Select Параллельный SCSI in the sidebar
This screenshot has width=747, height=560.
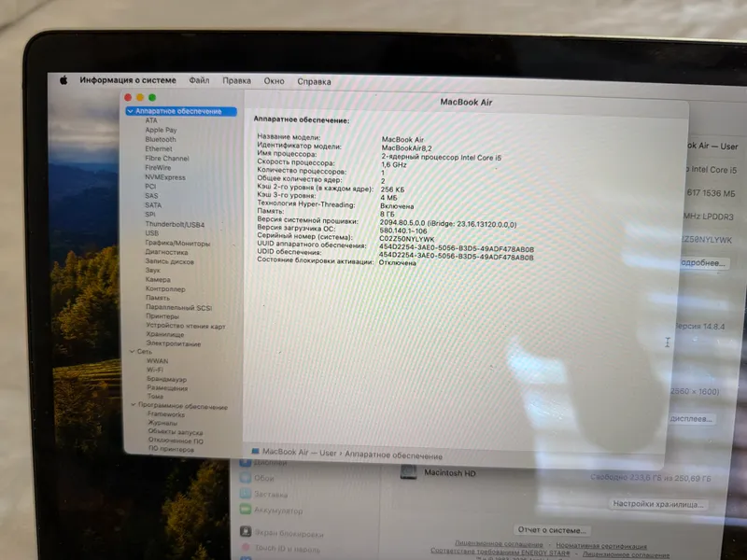[x=179, y=308]
